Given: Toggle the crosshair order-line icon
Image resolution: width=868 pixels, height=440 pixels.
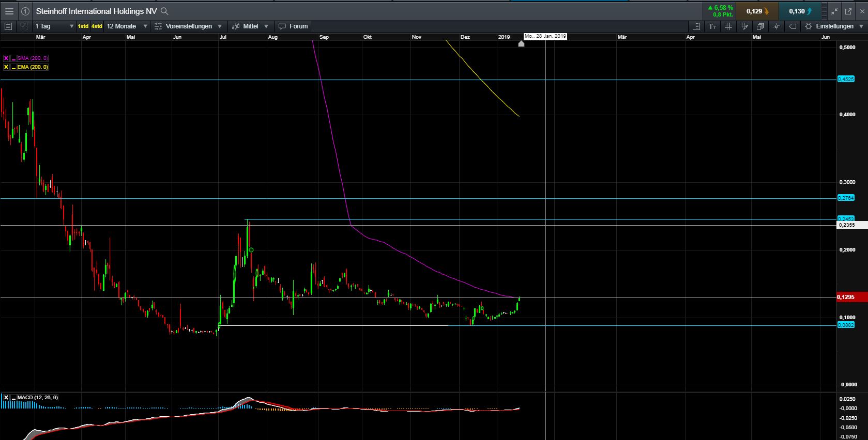Looking at the screenshot, I should (x=776, y=26).
